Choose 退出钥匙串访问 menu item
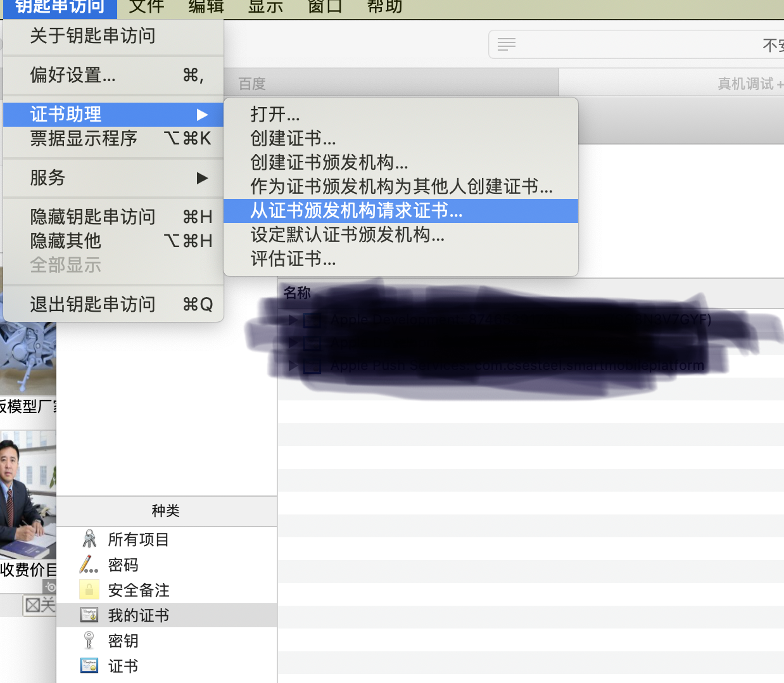This screenshot has height=683, width=784. click(x=113, y=305)
